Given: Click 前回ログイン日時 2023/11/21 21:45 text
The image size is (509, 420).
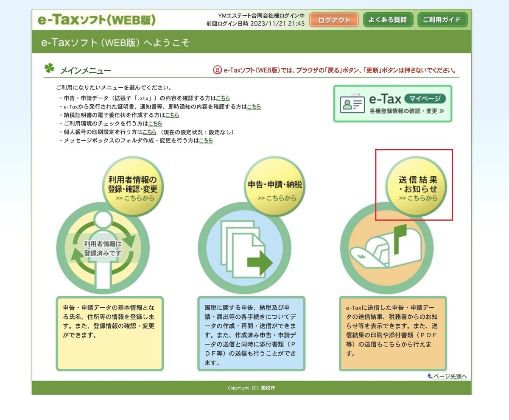Looking at the screenshot, I should tap(255, 24).
